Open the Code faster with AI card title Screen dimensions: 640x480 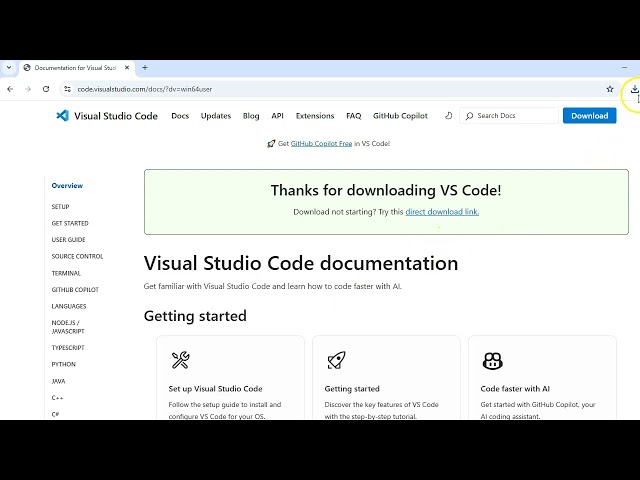coord(515,389)
